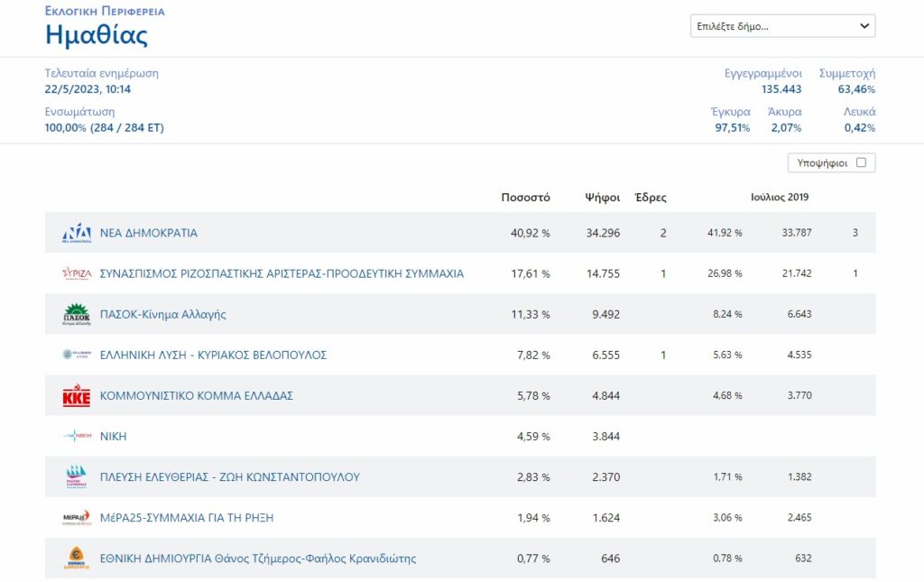Toggle the Υποψήφιοι checkbox

(861, 163)
